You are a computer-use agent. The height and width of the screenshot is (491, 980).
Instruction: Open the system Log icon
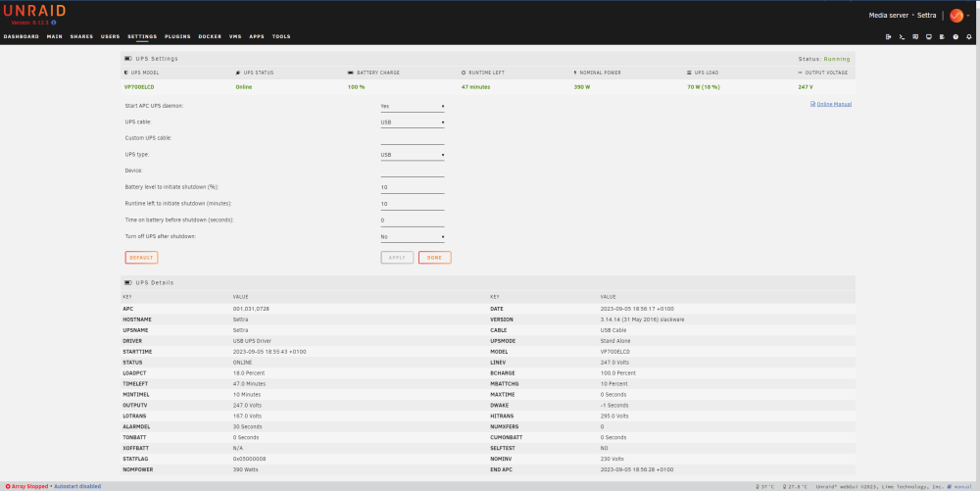942,37
